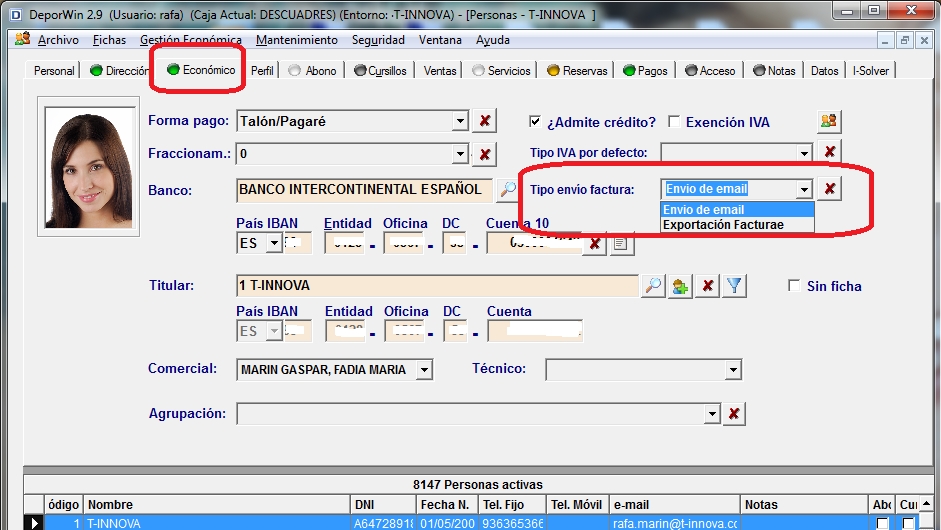Delete the bank account number with red X

pyautogui.click(x=595, y=244)
